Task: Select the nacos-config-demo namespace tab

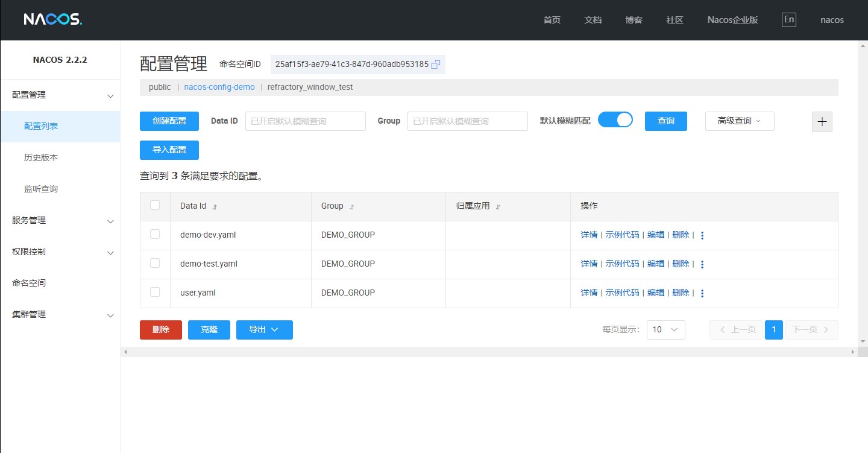Action: pos(219,87)
